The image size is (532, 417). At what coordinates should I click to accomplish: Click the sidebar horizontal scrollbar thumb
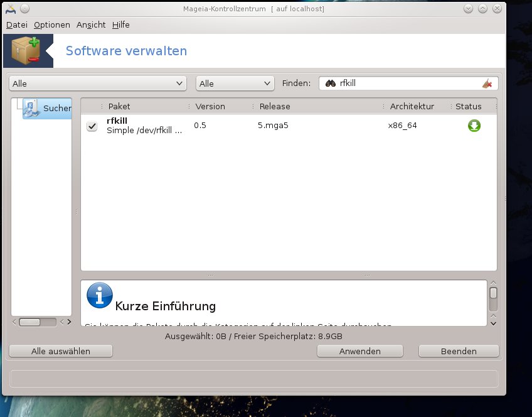(29, 322)
